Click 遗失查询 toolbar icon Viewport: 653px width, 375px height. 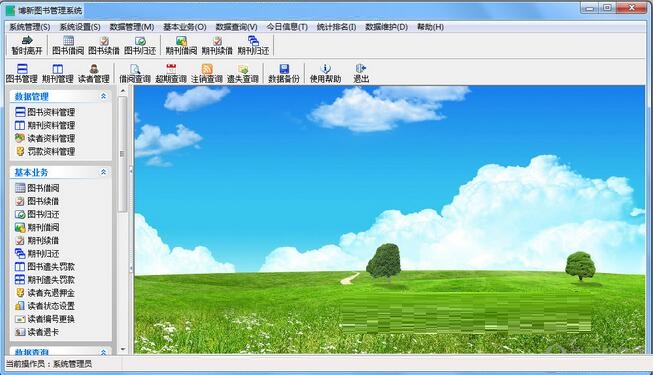tap(243, 73)
